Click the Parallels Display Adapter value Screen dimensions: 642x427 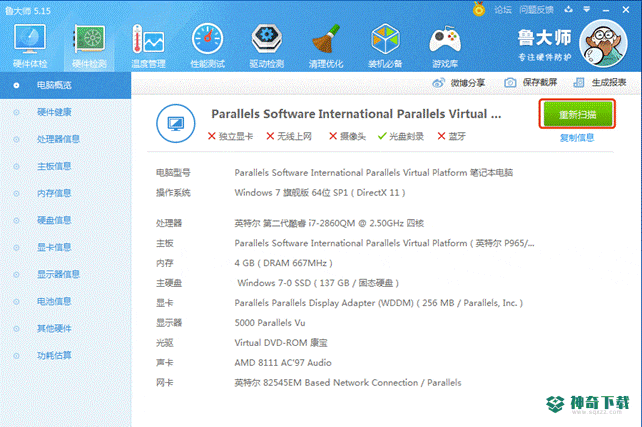tap(378, 303)
